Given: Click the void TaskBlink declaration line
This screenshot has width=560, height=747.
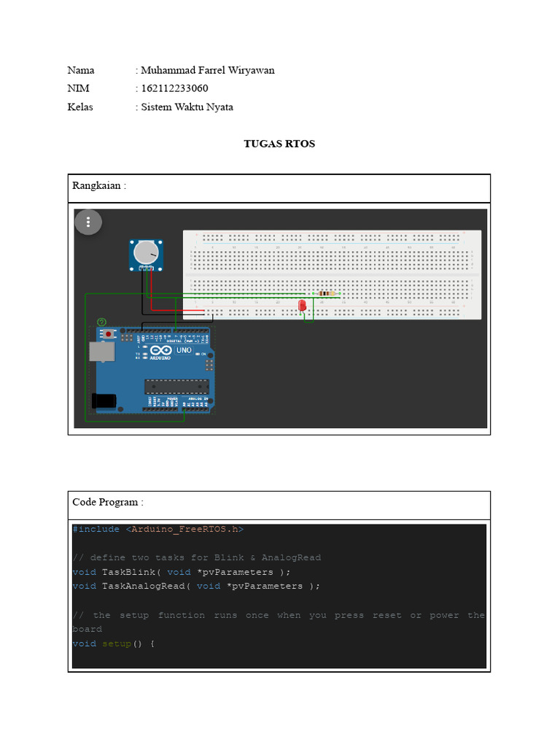Looking at the screenshot, I should [x=182, y=572].
